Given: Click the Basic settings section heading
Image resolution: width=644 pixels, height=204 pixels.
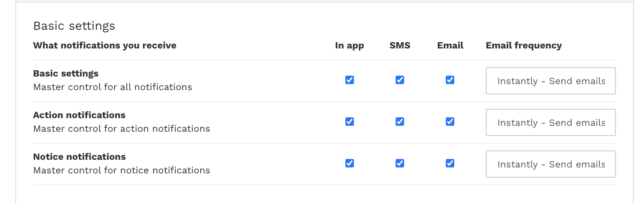Looking at the screenshot, I should [x=74, y=26].
